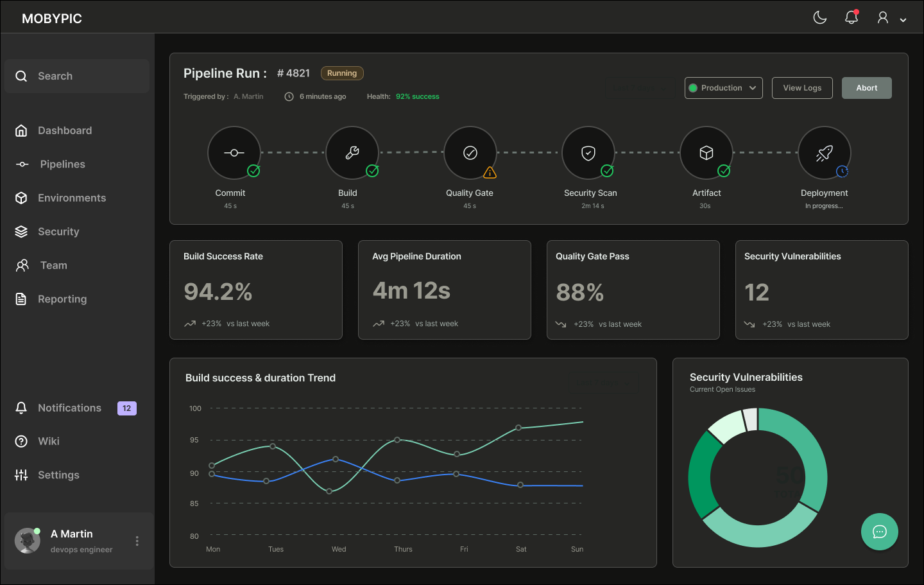This screenshot has width=924, height=585.
Task: Open Settings from the sidebar
Action: coord(58,475)
